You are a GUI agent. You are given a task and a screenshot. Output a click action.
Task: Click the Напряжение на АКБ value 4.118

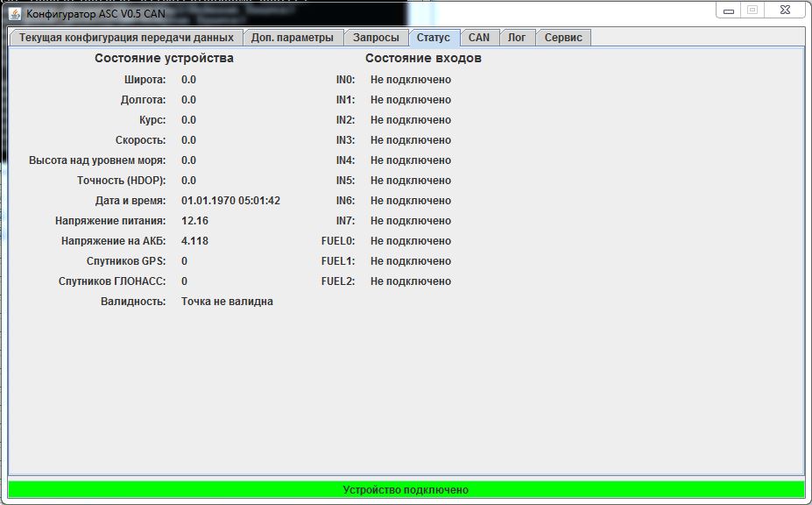(194, 241)
